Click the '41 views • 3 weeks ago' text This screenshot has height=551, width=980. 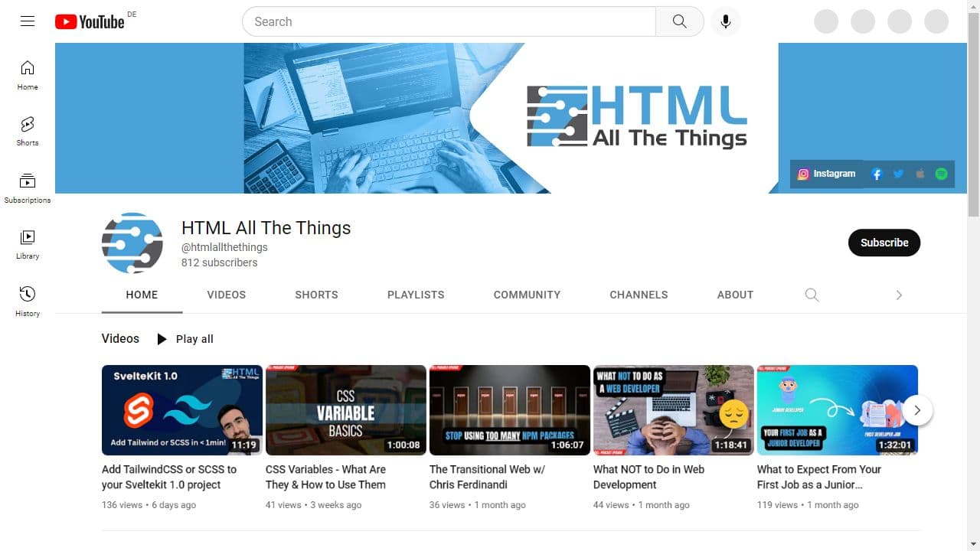pyautogui.click(x=313, y=505)
